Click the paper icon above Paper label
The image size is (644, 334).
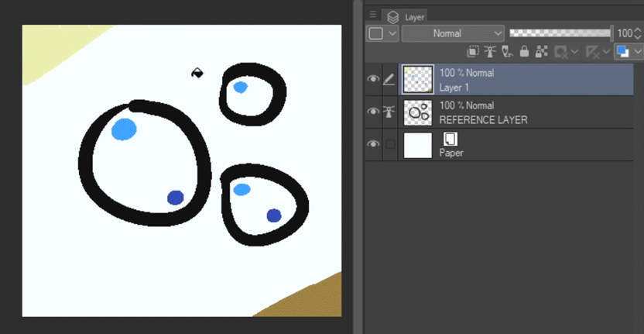[450, 139]
